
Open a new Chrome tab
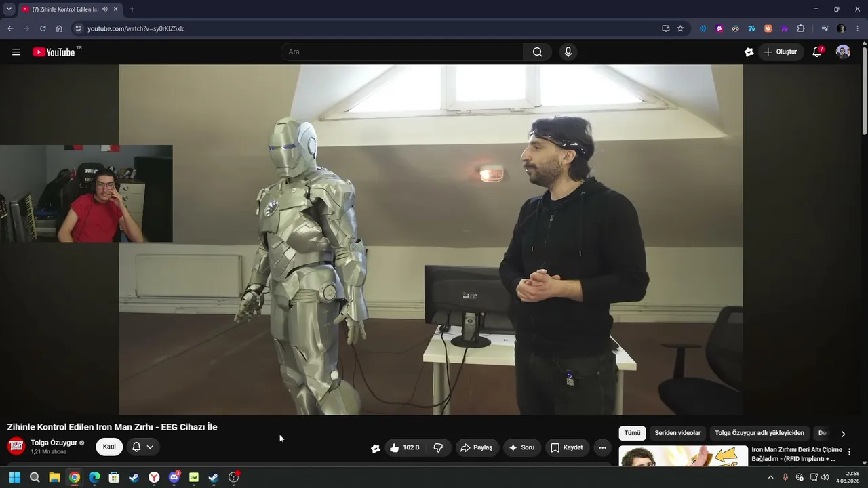coord(132,9)
